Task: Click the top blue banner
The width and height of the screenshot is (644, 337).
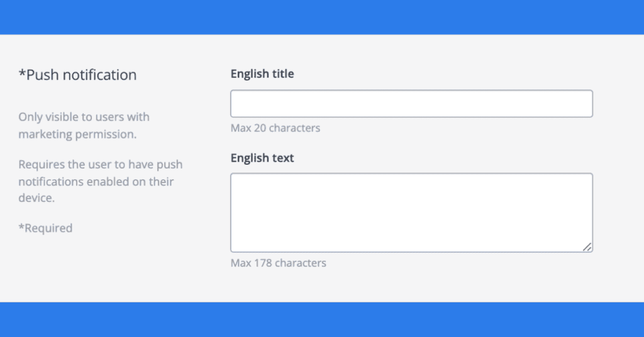Action: coord(322,17)
